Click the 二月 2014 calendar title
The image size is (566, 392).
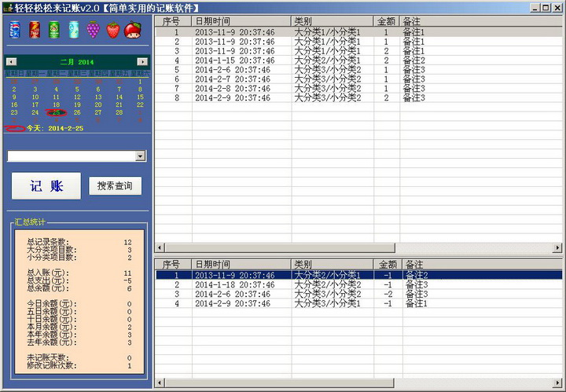click(x=77, y=62)
